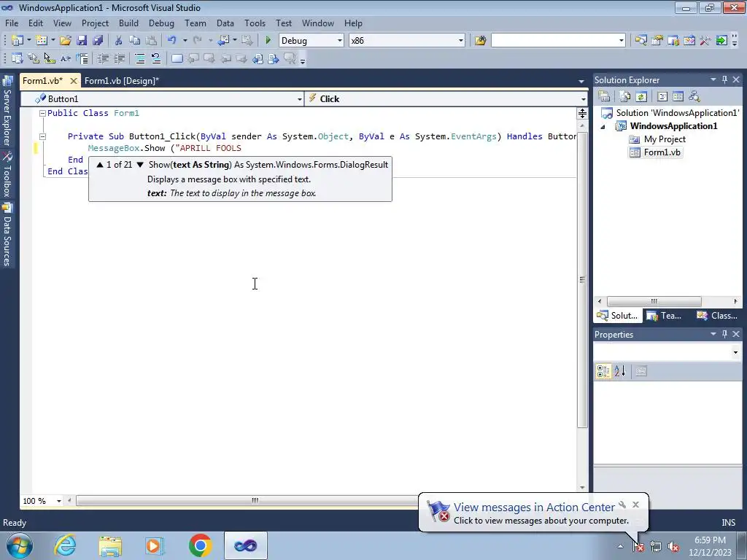Click the Solution Explorer panel Properties icon
The height and width of the screenshot is (560, 747).
coord(604,97)
